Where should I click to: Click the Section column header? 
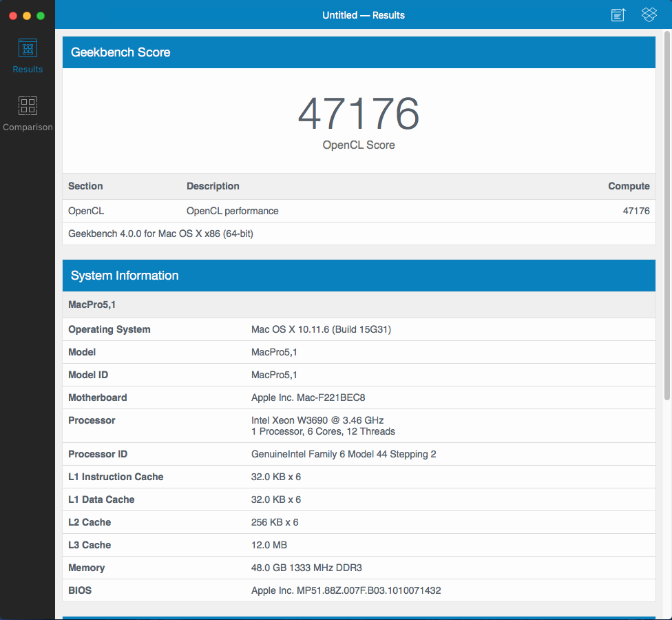[85, 186]
